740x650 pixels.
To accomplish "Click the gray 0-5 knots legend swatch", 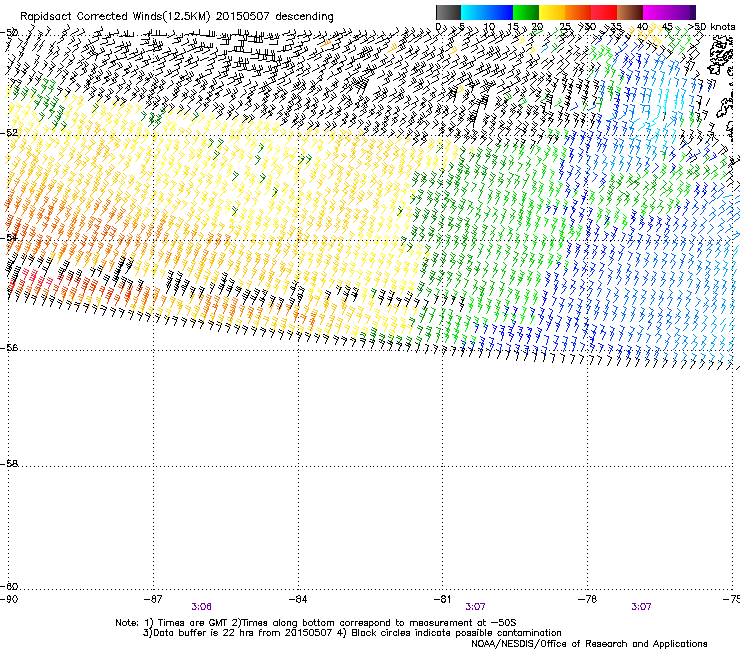I will click(448, 12).
